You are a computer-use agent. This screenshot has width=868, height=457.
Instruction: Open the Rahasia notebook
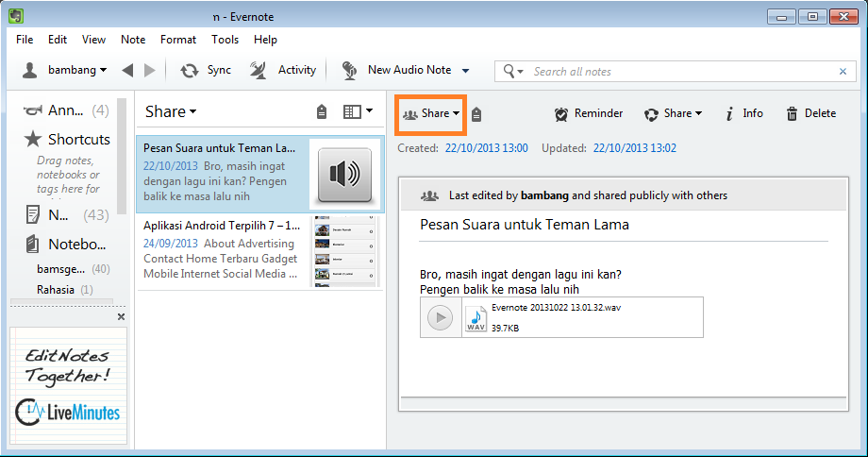click(x=65, y=290)
